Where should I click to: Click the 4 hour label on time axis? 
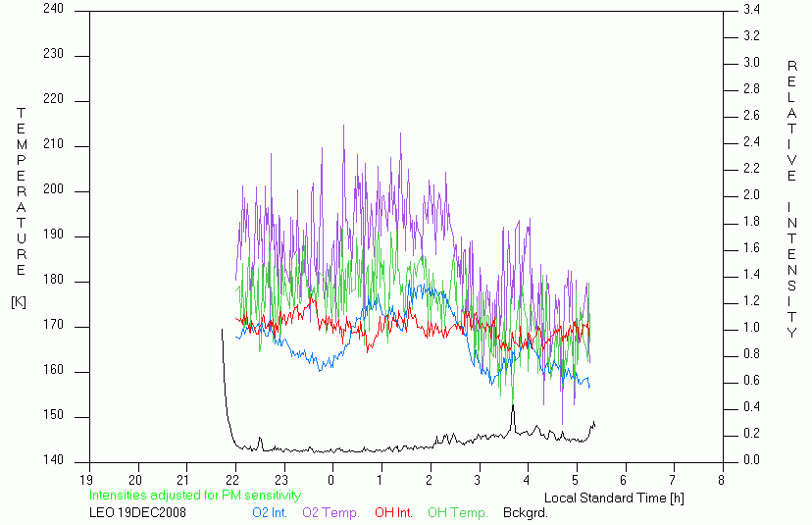coord(527,481)
